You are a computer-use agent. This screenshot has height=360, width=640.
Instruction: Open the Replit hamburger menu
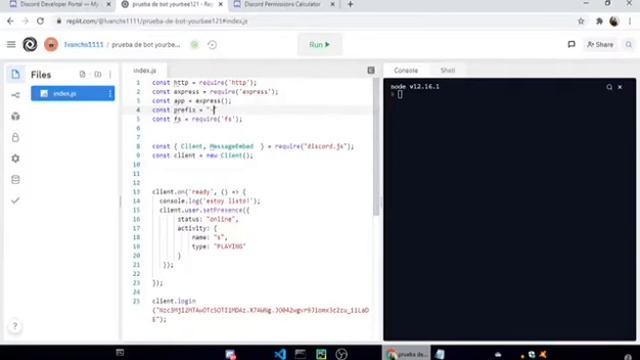tap(11, 44)
